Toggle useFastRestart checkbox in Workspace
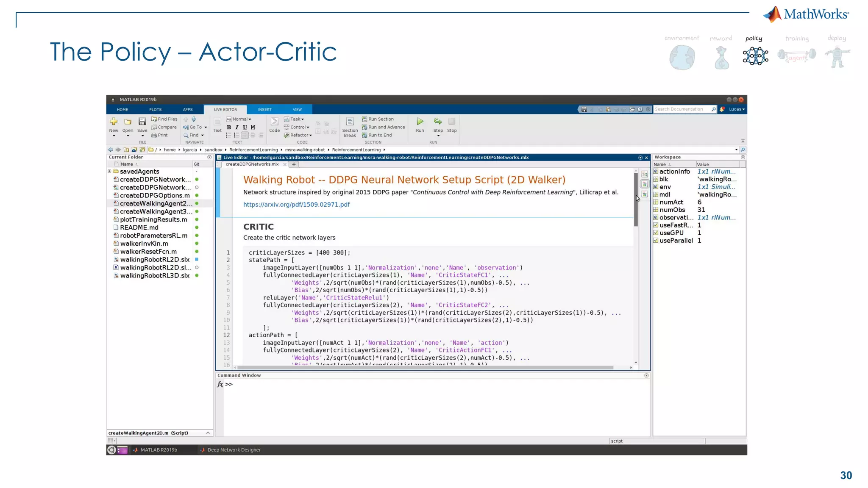The width and height of the screenshot is (868, 488). 656,225
